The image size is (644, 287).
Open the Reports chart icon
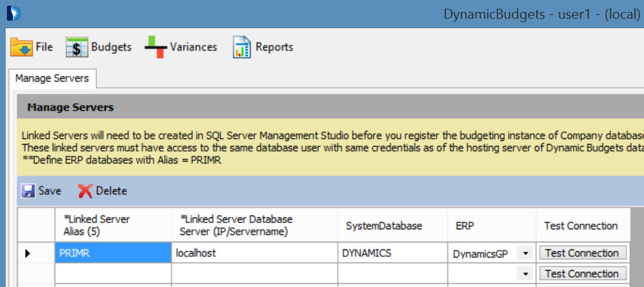pos(242,47)
